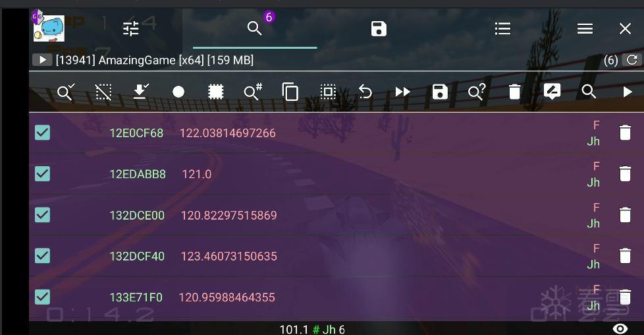644x335 pixels.
Task: Open the fuzzy search question-mark icon
Action: 477,92
